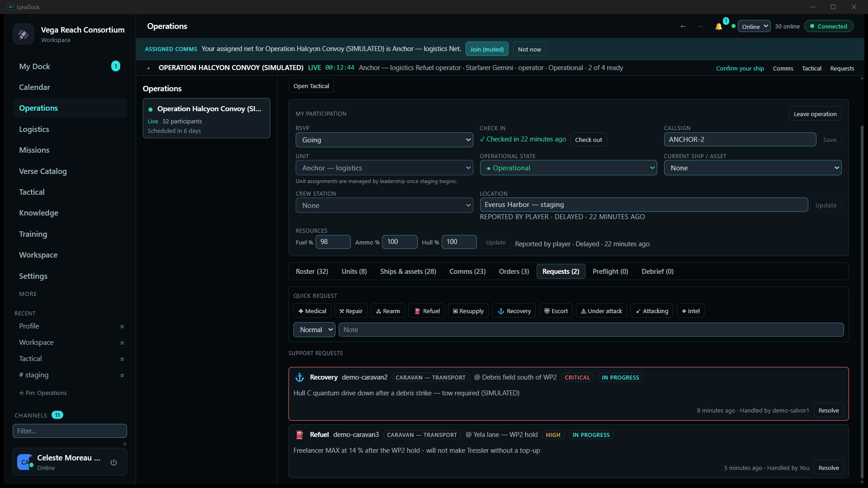Viewport: 868px width, 488px height.
Task: Send a Repair quick request
Action: [351, 311]
